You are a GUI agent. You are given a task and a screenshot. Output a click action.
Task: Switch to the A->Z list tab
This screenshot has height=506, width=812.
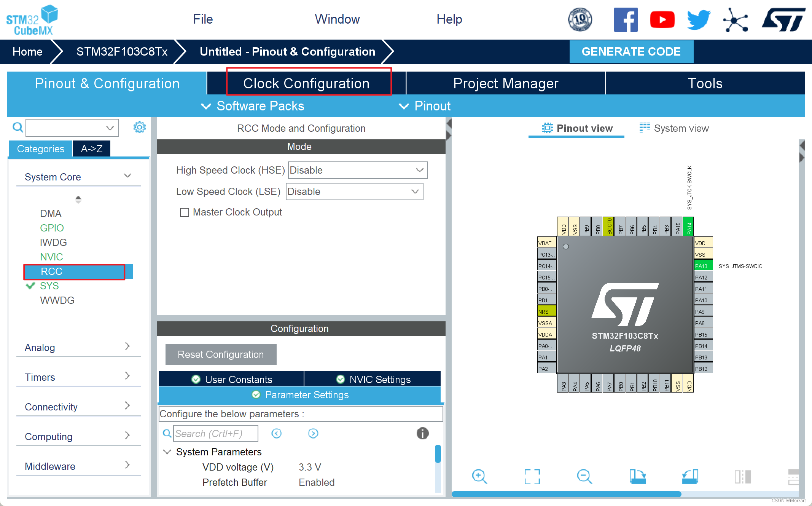[x=92, y=148]
